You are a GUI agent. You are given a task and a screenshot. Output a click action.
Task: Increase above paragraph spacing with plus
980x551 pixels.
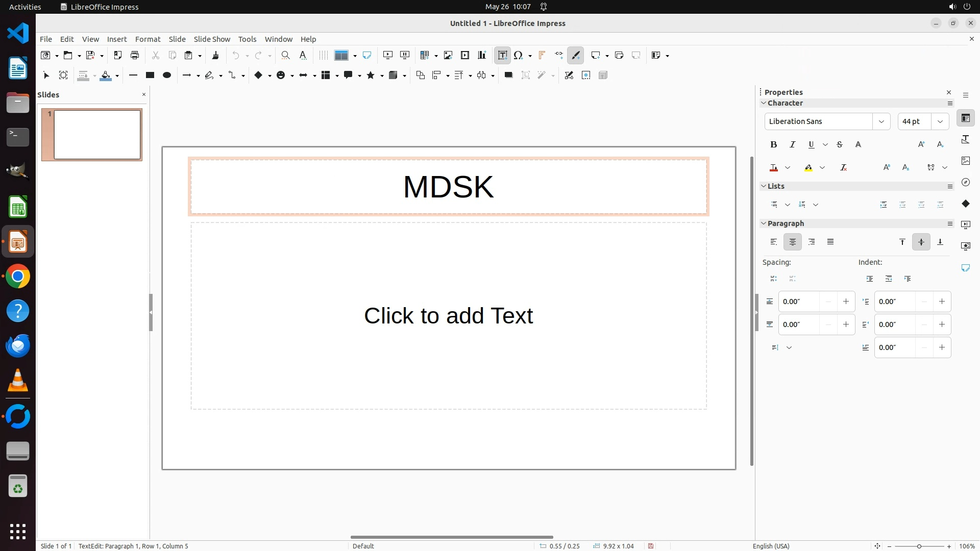click(x=846, y=302)
